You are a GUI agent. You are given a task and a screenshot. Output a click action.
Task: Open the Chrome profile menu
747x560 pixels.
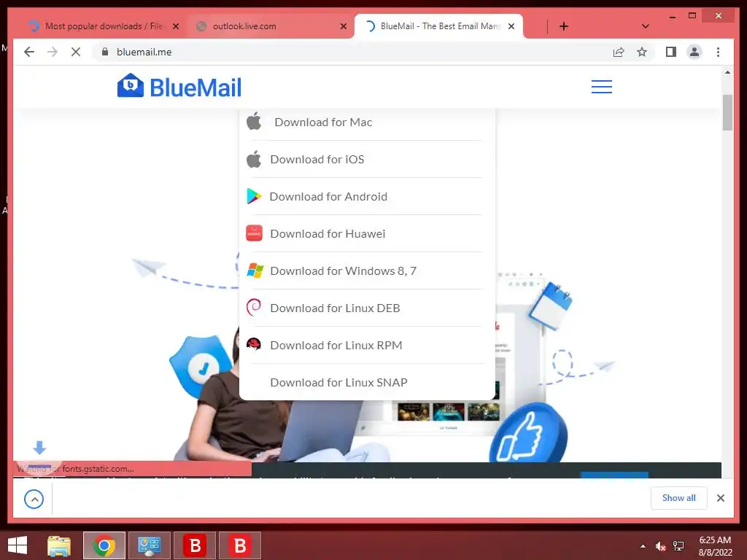(x=694, y=52)
